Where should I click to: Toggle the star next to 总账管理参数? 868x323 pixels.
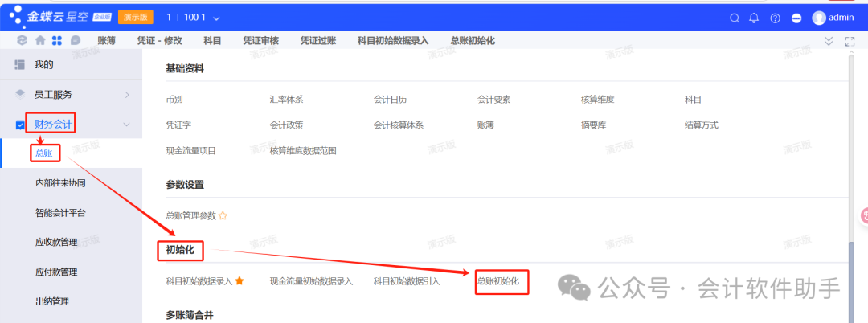(223, 215)
